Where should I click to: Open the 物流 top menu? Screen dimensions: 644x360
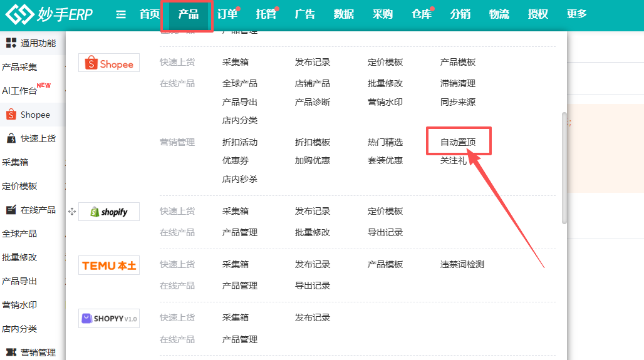click(x=499, y=14)
